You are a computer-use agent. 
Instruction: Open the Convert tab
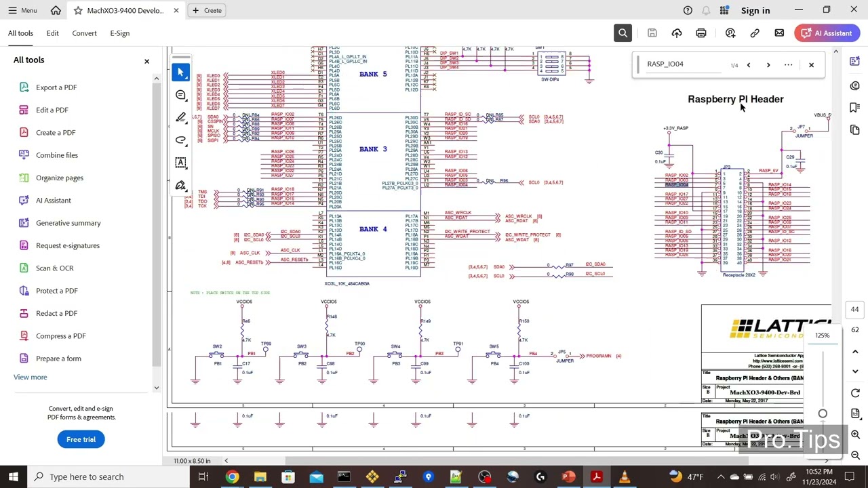point(84,33)
